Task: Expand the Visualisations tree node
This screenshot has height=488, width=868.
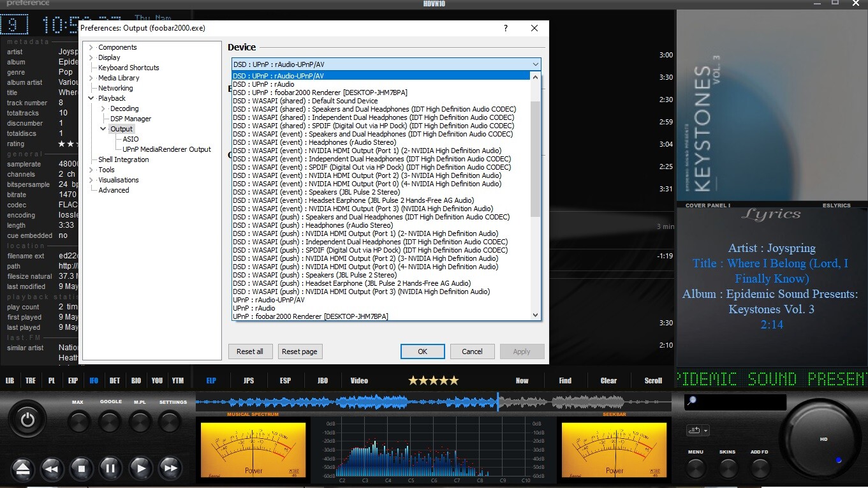Action: (91, 180)
